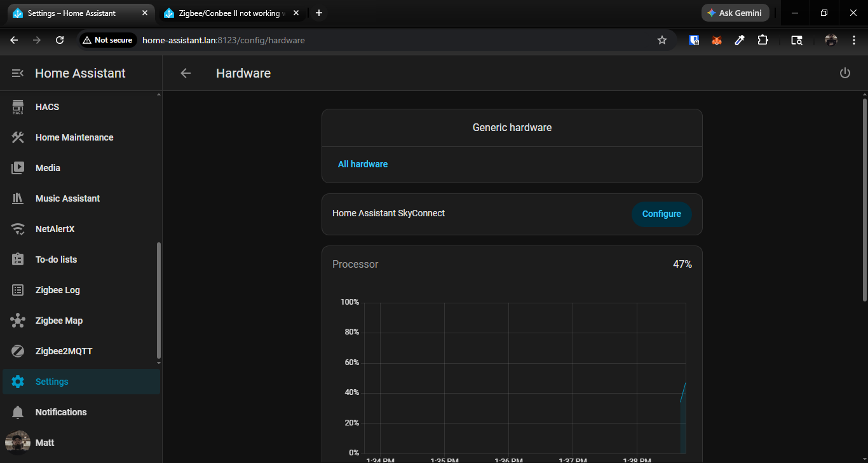Open Notifications bell in sidebar
Viewport: 868px width, 463px height.
[18, 412]
